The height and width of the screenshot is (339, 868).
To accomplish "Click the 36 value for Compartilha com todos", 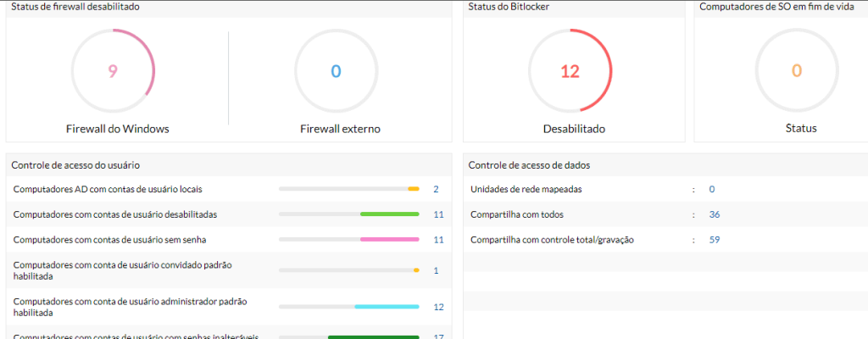I will click(x=715, y=214).
